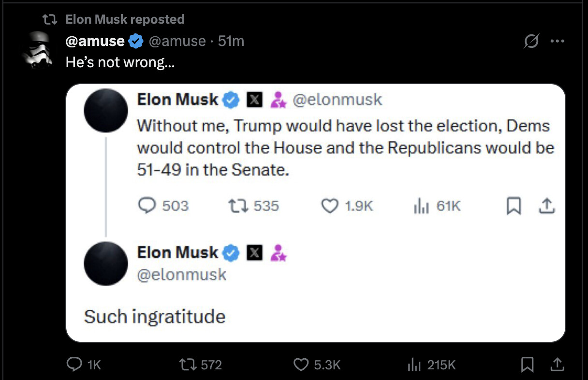Click repost count 535 in quoted image

(253, 206)
